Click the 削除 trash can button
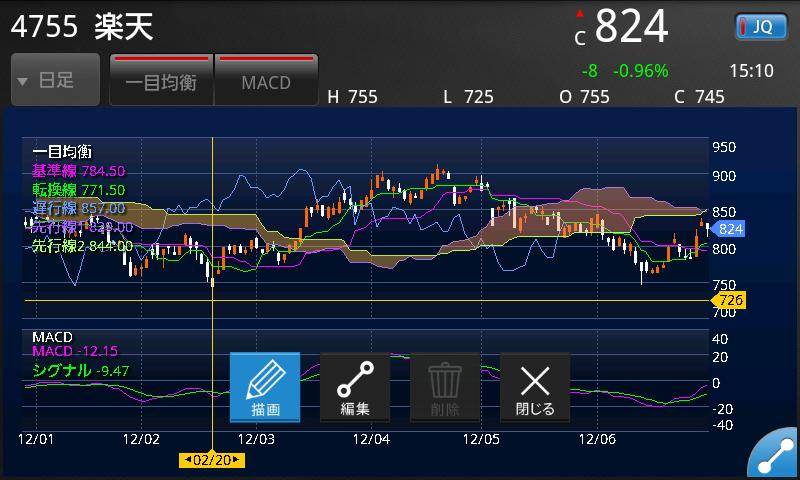Image resolution: width=800 pixels, height=480 pixels. (x=445, y=388)
